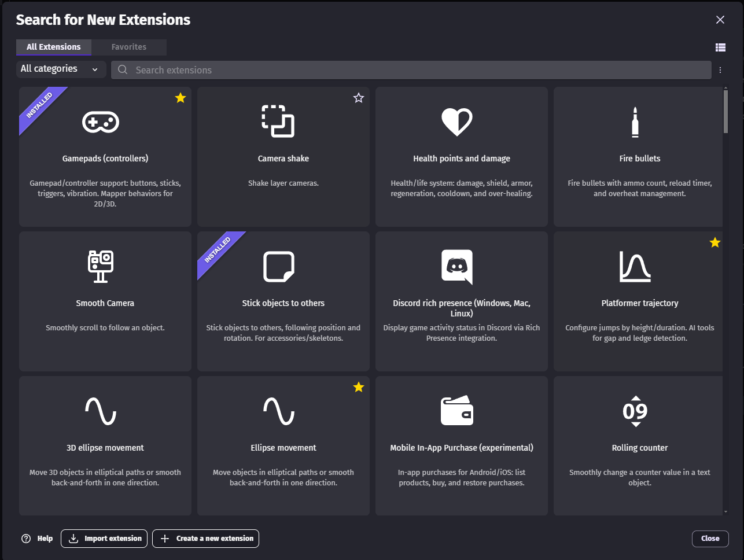
Task: Open the Health points heart icon
Action: coord(457,122)
